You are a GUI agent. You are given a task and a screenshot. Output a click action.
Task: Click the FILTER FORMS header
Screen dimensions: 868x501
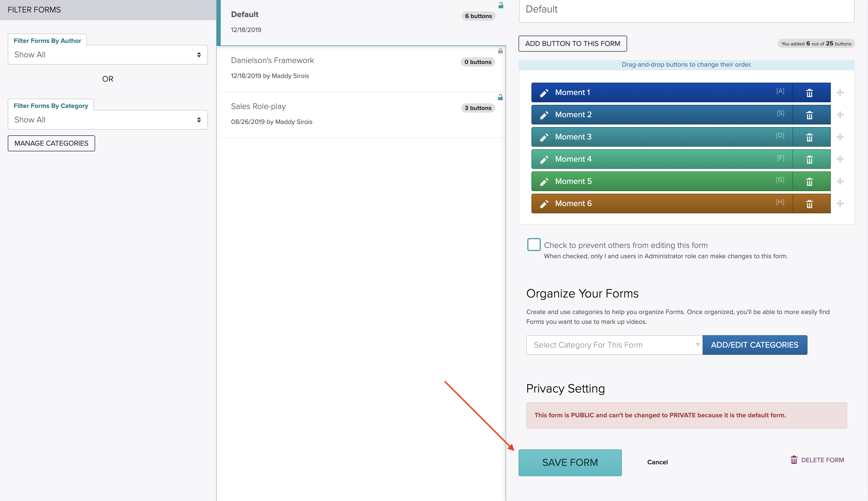click(108, 10)
